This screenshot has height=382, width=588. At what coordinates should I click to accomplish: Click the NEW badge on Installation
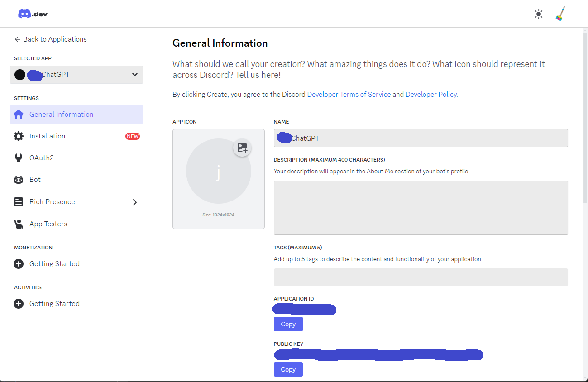(x=133, y=136)
